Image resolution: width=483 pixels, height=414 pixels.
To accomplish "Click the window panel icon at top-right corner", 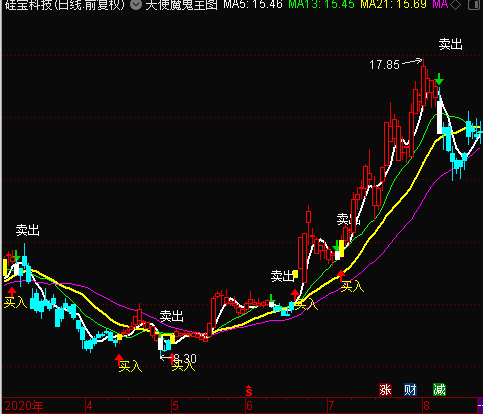I will pos(475,5).
